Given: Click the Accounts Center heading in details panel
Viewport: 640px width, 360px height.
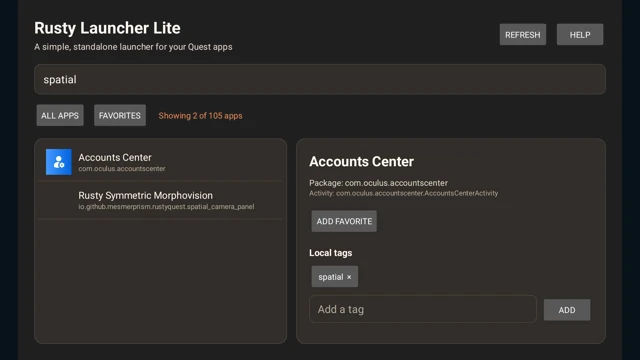Looking at the screenshot, I should (361, 161).
